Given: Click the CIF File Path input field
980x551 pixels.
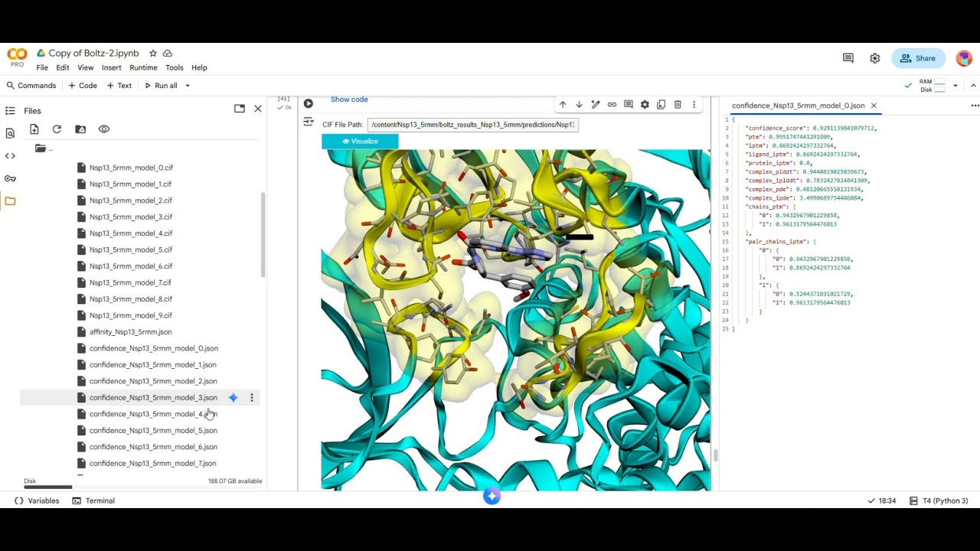Looking at the screenshot, I should 472,125.
